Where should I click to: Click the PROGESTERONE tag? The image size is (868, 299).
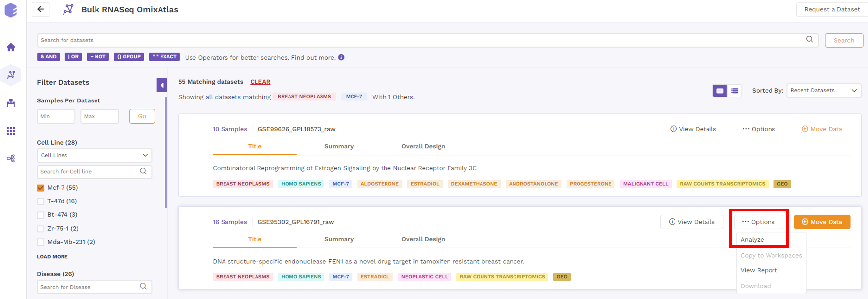coord(590,184)
